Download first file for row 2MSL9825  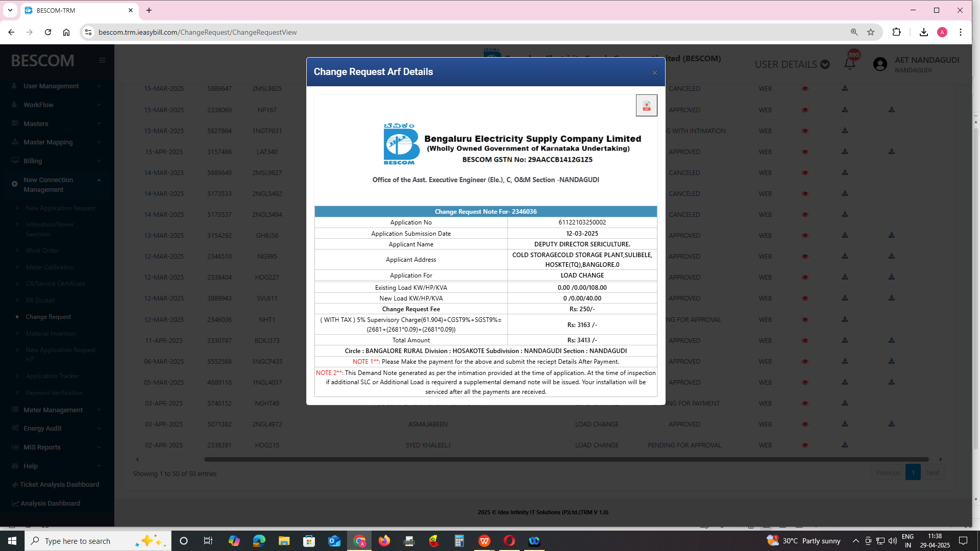pos(845,88)
